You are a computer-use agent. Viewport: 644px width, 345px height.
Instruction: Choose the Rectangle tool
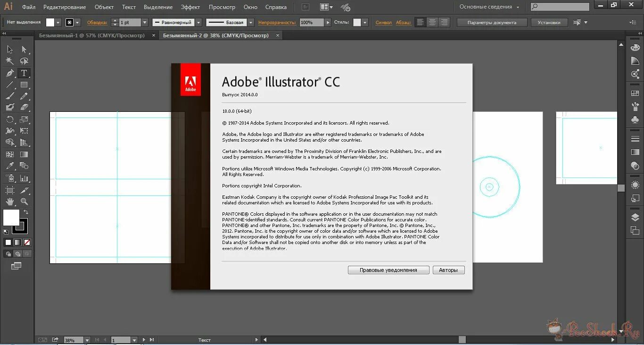[24, 85]
